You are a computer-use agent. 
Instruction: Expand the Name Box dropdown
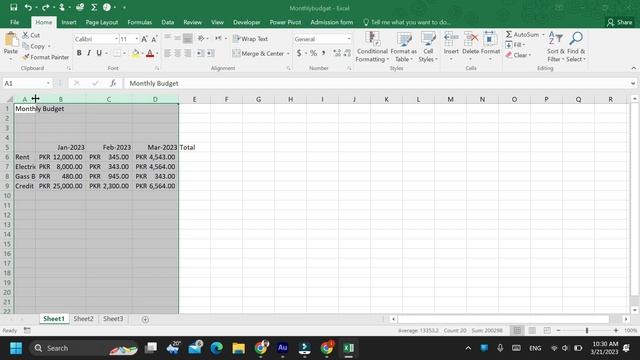pos(48,83)
